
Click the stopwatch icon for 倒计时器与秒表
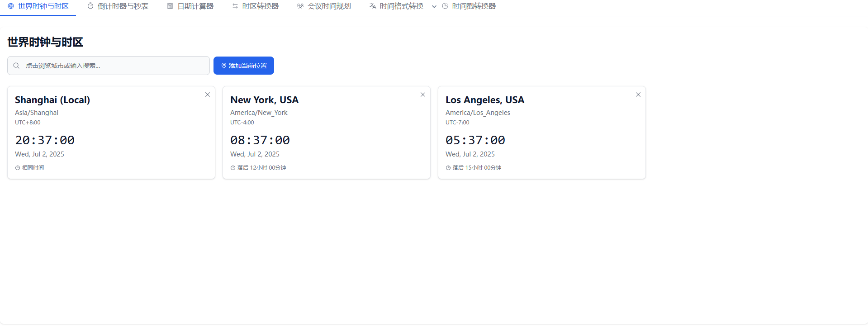coord(90,6)
